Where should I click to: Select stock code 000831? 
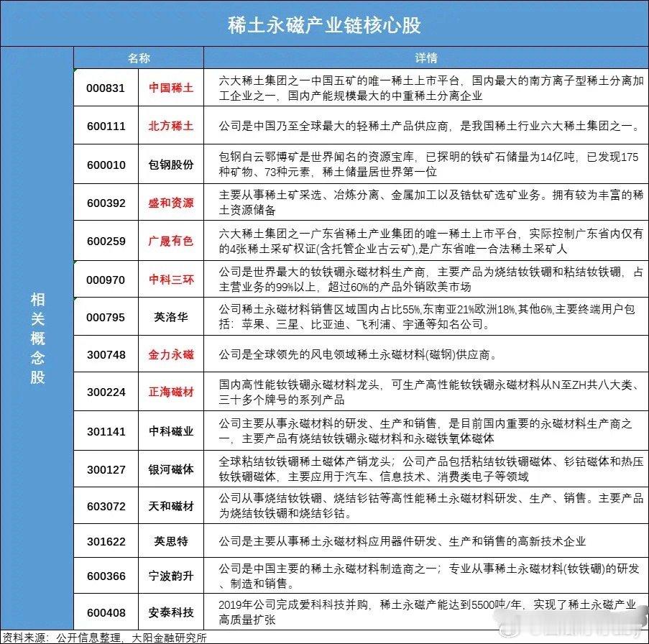tap(106, 88)
